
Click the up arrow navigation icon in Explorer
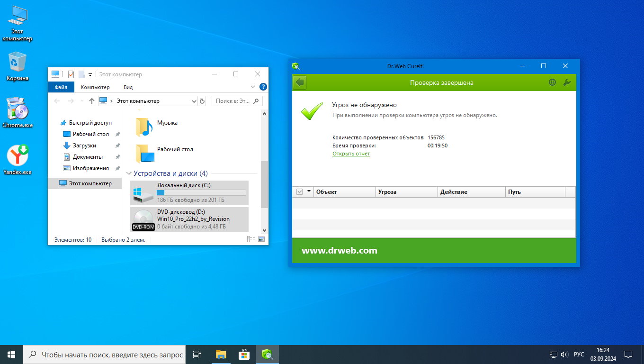point(92,101)
